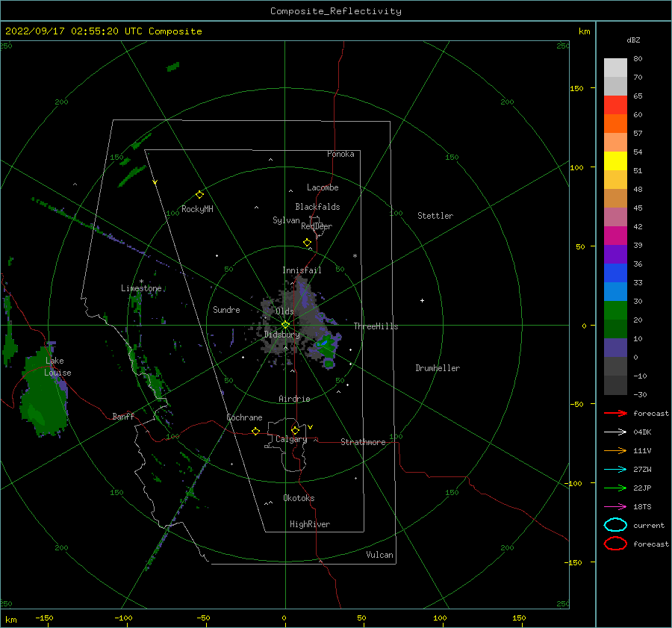The image size is (672, 628).
Task: Click the cyan current ellipse icon
Action: [x=615, y=525]
